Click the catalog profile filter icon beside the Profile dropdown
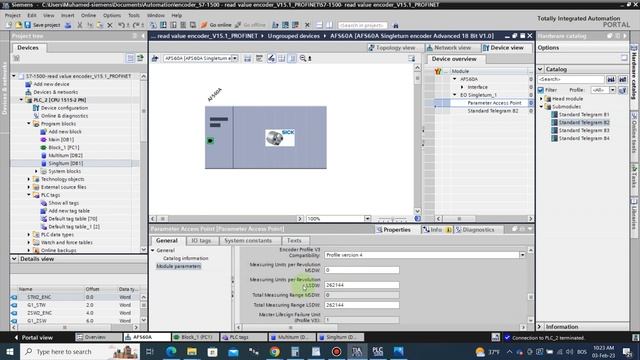 (x=622, y=90)
